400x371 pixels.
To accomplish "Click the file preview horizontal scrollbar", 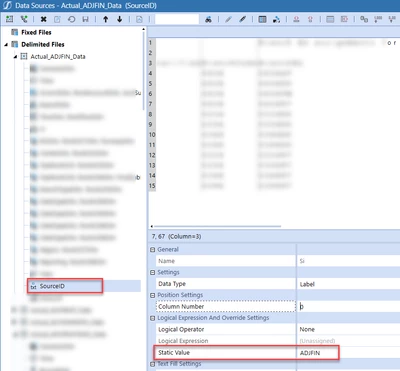I will [216, 226].
